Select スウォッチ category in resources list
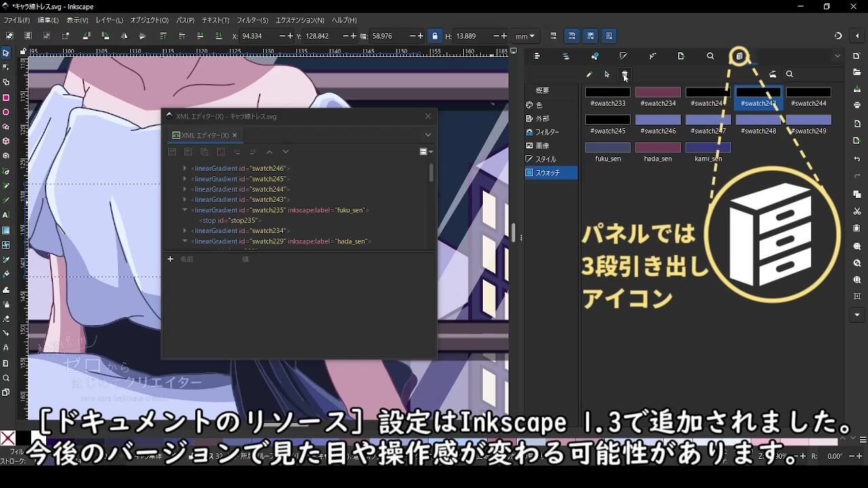Screen dimensions: 868x488 tap(551, 173)
